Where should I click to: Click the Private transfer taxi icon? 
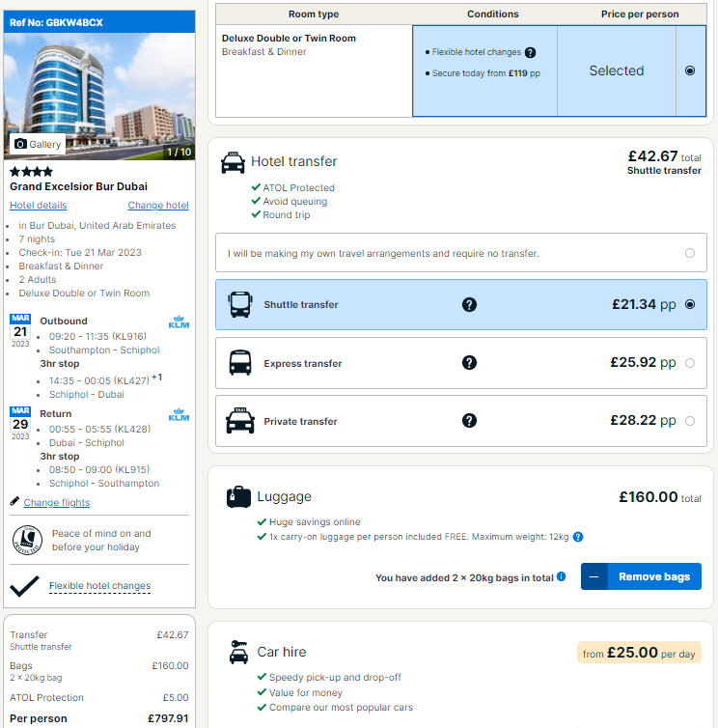240,421
